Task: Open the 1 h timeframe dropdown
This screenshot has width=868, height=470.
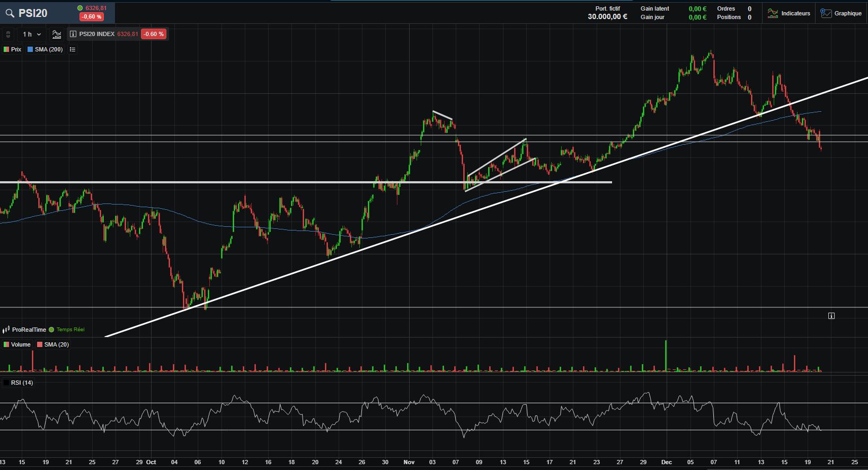Action: [31, 34]
